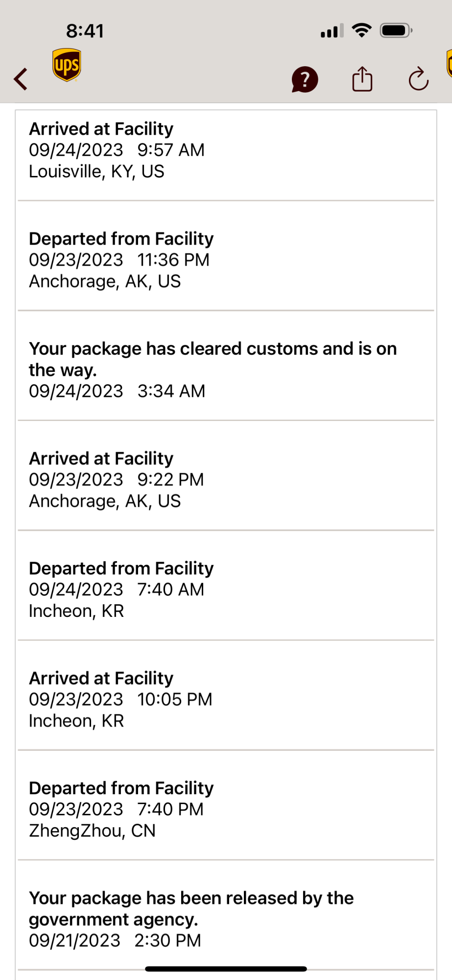The height and width of the screenshot is (980, 452).
Task: Refresh the tracking page
Action: pos(419,79)
